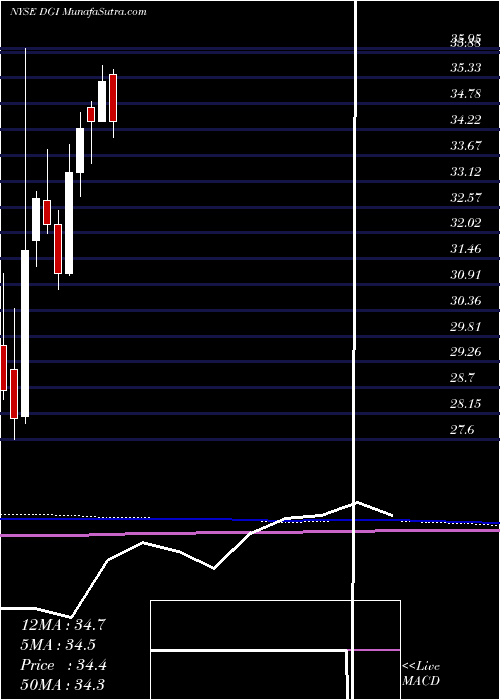Viewport: 500px width, 700px height.
Task: Select the 35.33 price label
Action: pyautogui.click(x=466, y=68)
